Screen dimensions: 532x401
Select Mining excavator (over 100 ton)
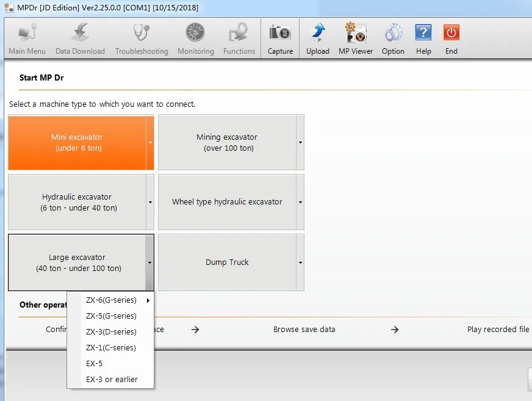pyautogui.click(x=227, y=142)
